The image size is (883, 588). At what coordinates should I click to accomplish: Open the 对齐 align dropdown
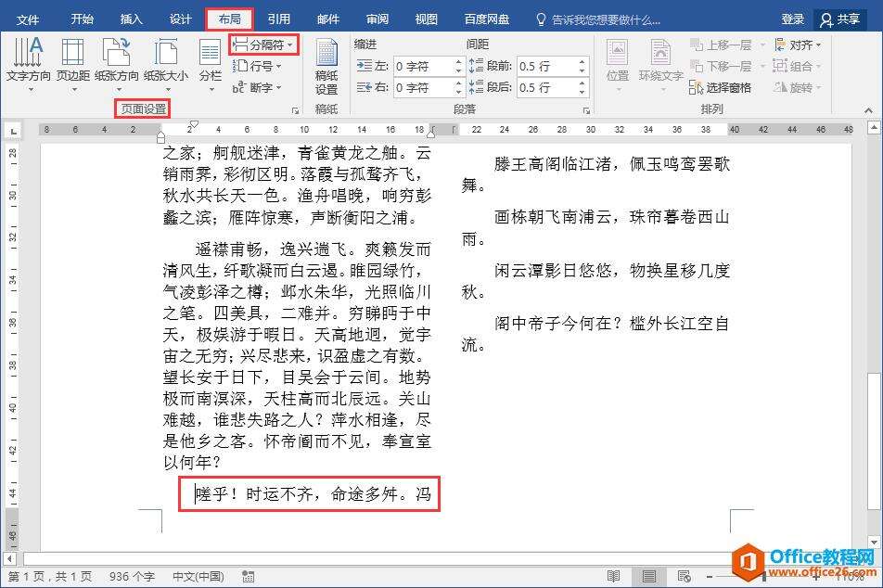(798, 45)
